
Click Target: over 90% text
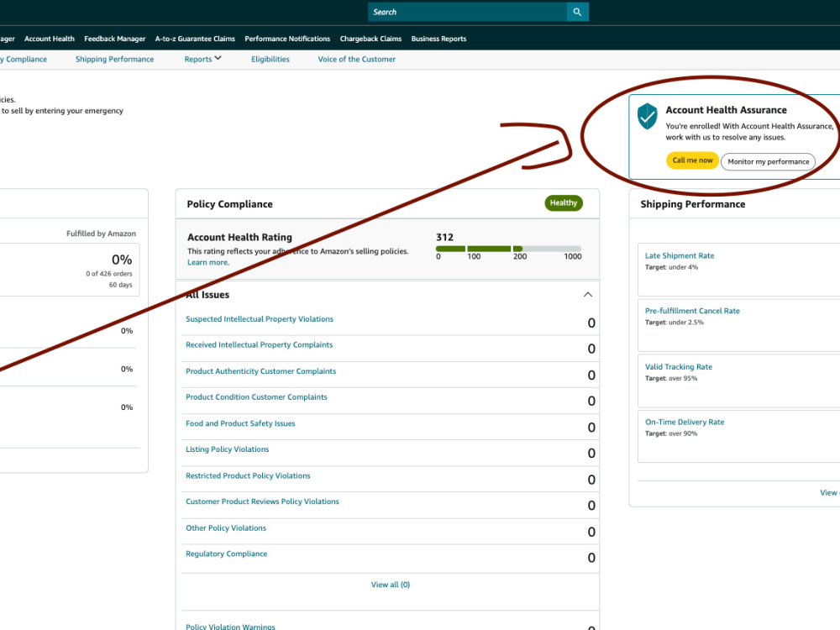click(x=670, y=433)
